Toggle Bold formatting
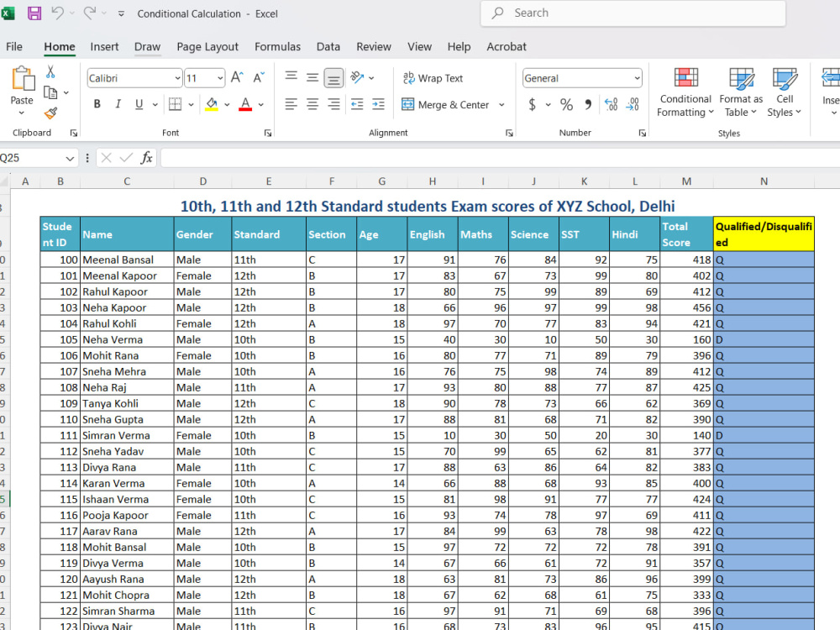The image size is (840, 630). pyautogui.click(x=97, y=104)
